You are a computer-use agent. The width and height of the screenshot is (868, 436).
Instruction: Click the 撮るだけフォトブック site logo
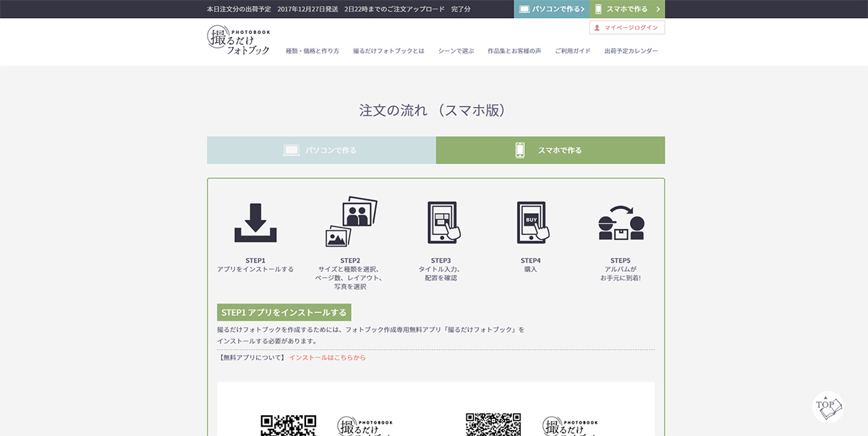[x=238, y=40]
